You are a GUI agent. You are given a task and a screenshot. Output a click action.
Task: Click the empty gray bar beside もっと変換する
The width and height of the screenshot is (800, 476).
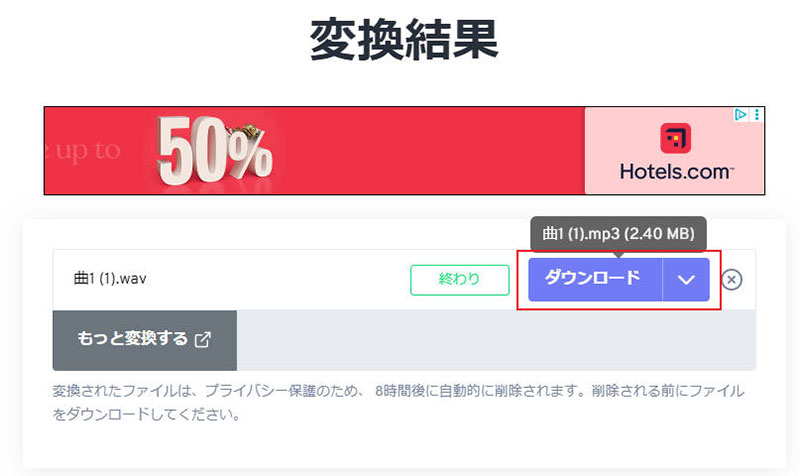tap(495, 340)
